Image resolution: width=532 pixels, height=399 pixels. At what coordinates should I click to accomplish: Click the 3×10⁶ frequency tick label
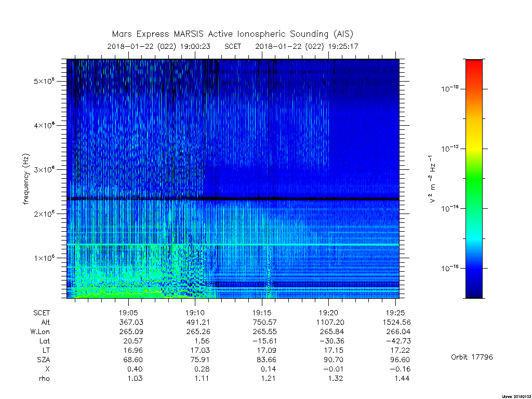tap(44, 170)
